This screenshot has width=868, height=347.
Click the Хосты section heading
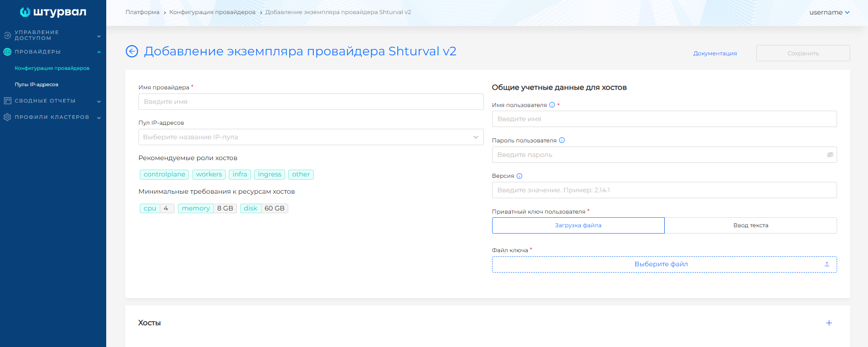tap(149, 323)
